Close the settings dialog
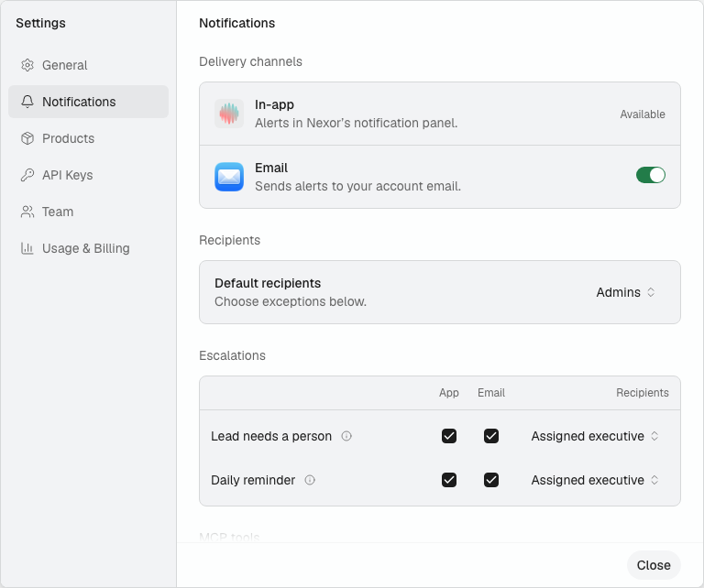 click(x=654, y=565)
